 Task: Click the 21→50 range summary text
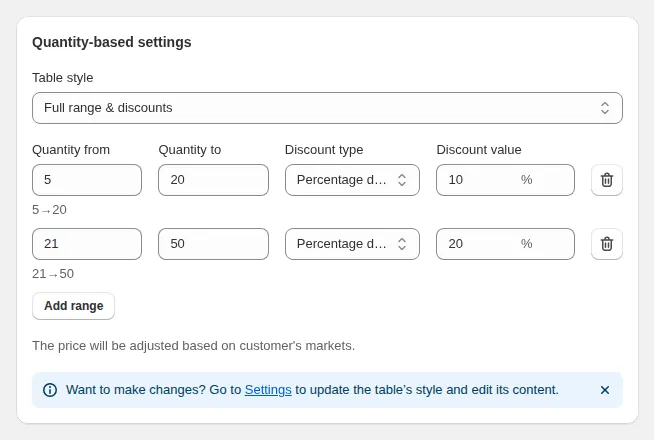click(53, 274)
